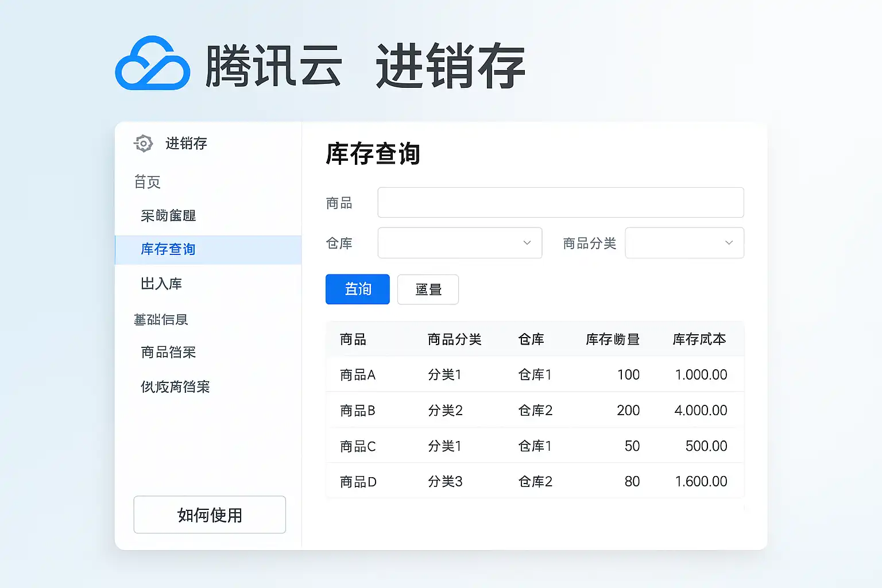The height and width of the screenshot is (588, 882).
Task: Click the quantity value 200
Action: pyautogui.click(x=628, y=411)
